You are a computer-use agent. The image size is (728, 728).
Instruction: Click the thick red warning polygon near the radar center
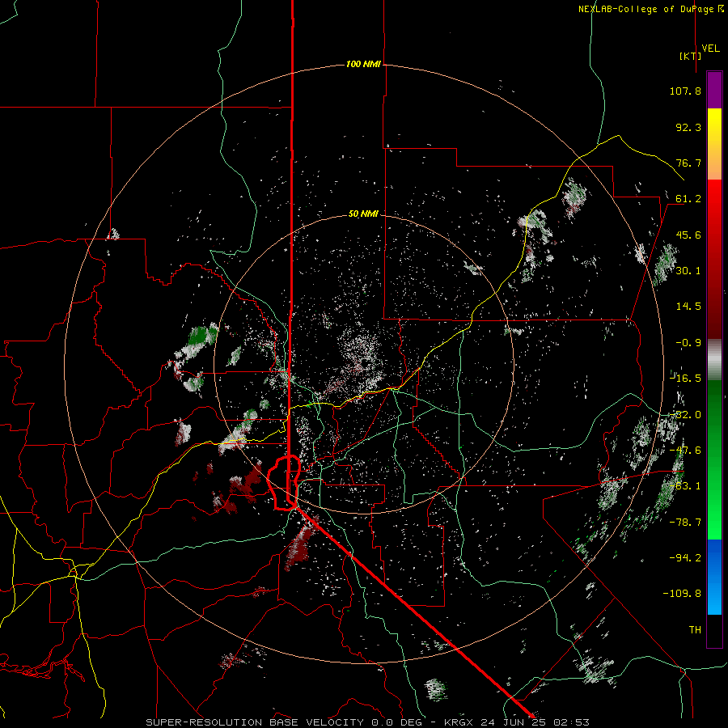pos(284,483)
